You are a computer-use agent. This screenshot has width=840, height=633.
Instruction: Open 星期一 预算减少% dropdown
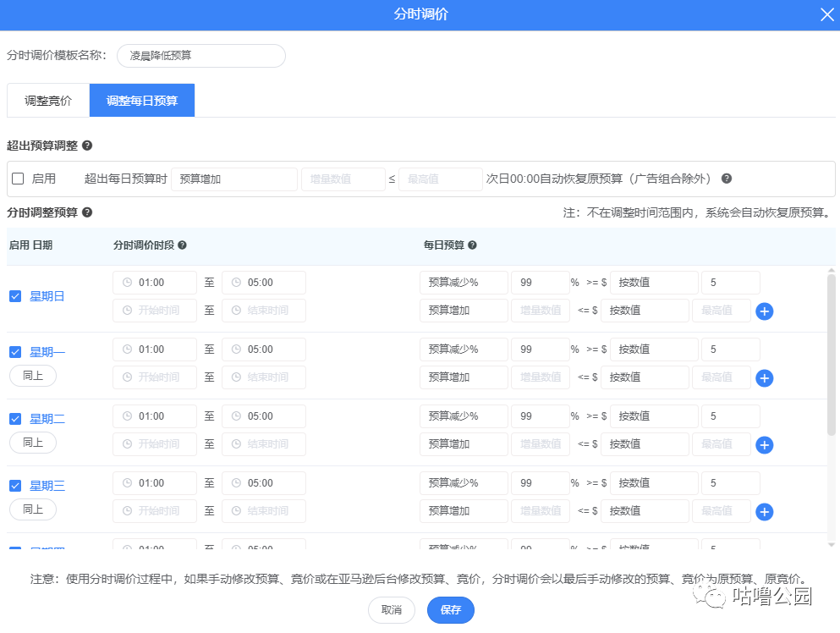(464, 350)
